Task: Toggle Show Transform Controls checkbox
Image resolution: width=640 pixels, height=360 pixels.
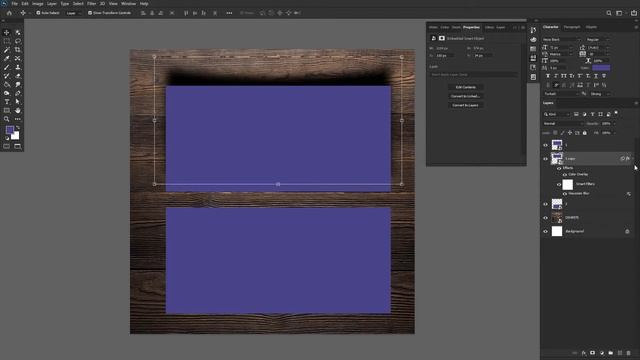Action: tap(90, 13)
